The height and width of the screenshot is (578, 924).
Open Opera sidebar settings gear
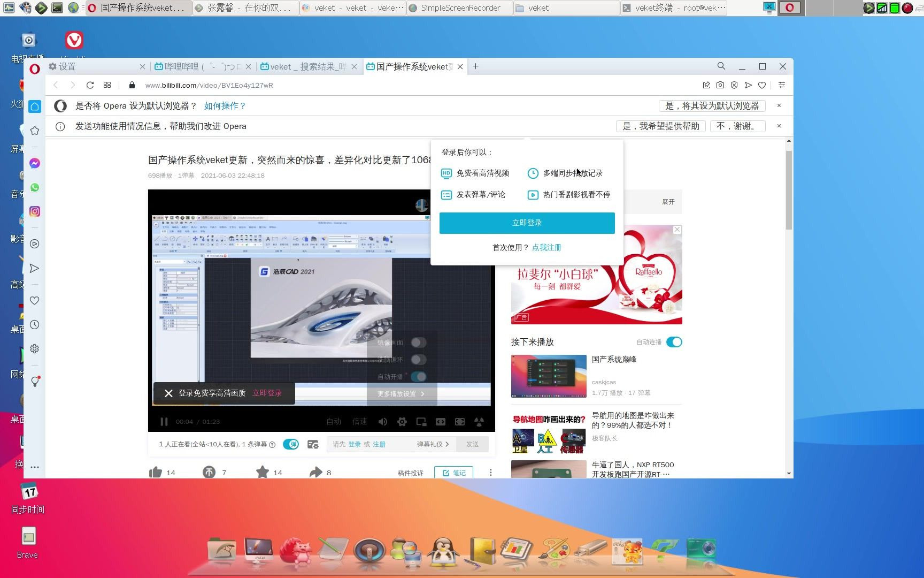(x=35, y=349)
